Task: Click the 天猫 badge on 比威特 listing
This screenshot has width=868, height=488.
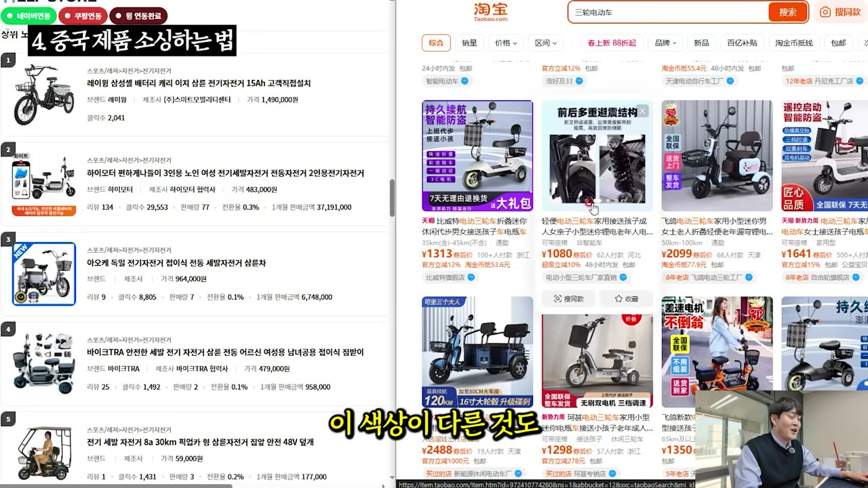Action: pyautogui.click(x=428, y=221)
